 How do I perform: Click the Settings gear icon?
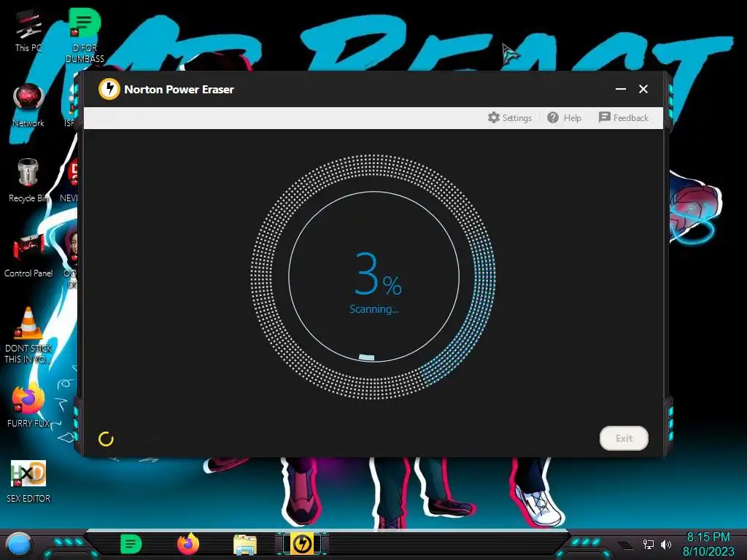494,117
